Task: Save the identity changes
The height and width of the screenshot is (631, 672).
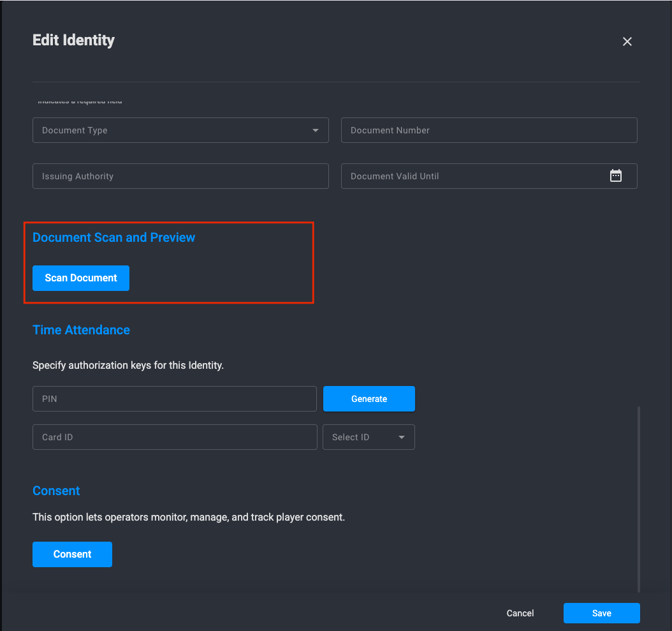Action: (601, 613)
